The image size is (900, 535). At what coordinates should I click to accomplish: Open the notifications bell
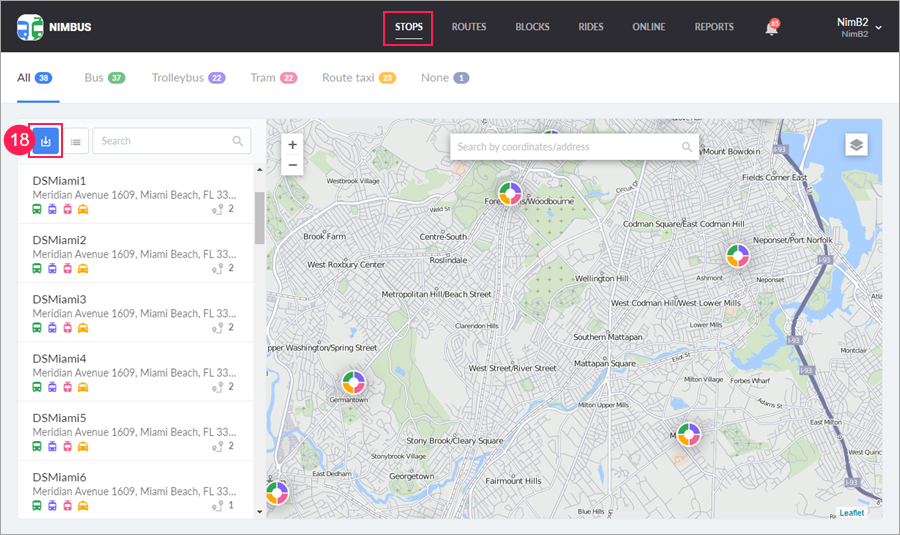(x=771, y=28)
